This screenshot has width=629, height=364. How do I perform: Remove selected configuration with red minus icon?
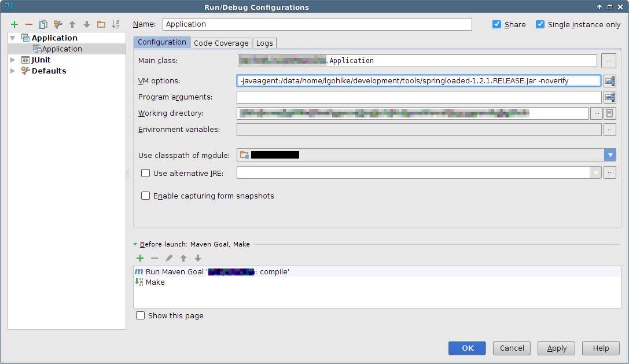(x=29, y=24)
